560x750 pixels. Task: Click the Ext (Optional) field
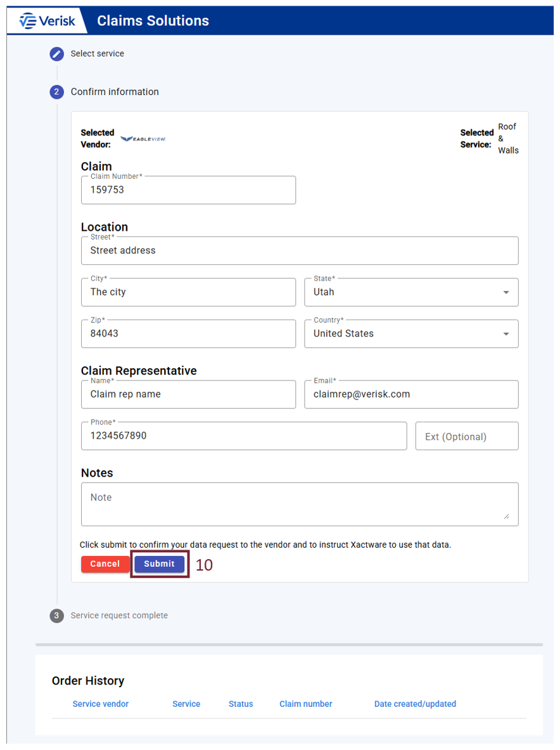tap(466, 436)
